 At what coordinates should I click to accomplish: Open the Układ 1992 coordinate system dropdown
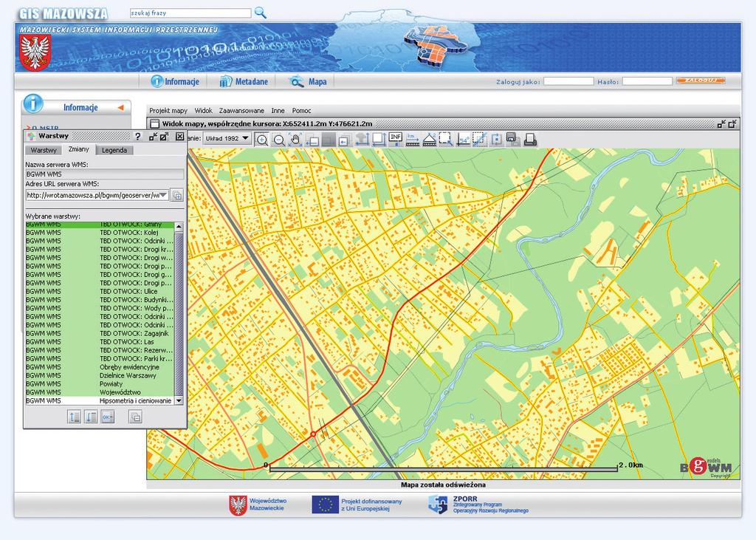pyautogui.click(x=227, y=138)
